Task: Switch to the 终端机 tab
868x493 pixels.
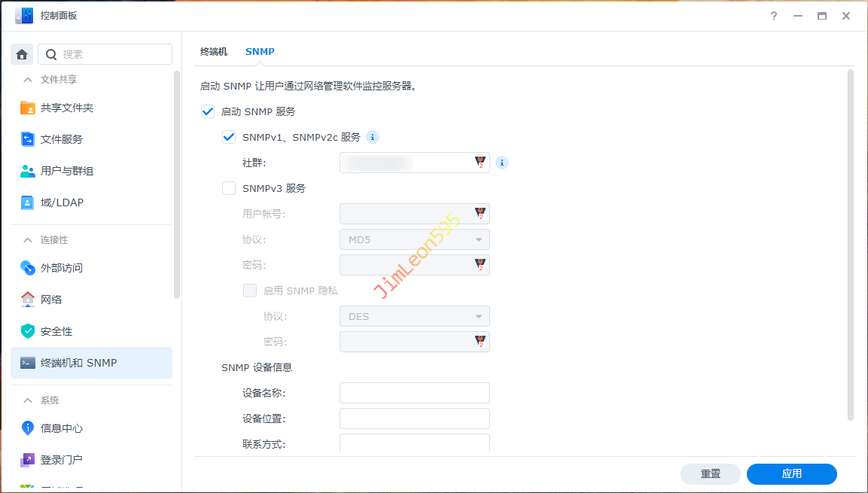Action: pyautogui.click(x=213, y=52)
